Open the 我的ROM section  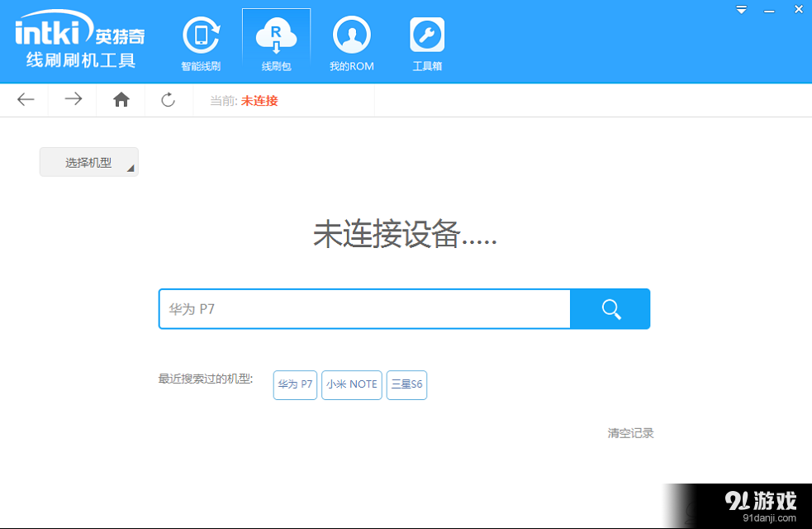point(352,44)
